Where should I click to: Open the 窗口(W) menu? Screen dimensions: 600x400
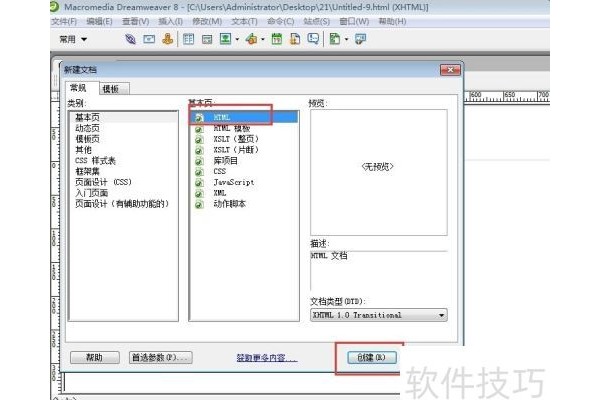tap(354, 21)
